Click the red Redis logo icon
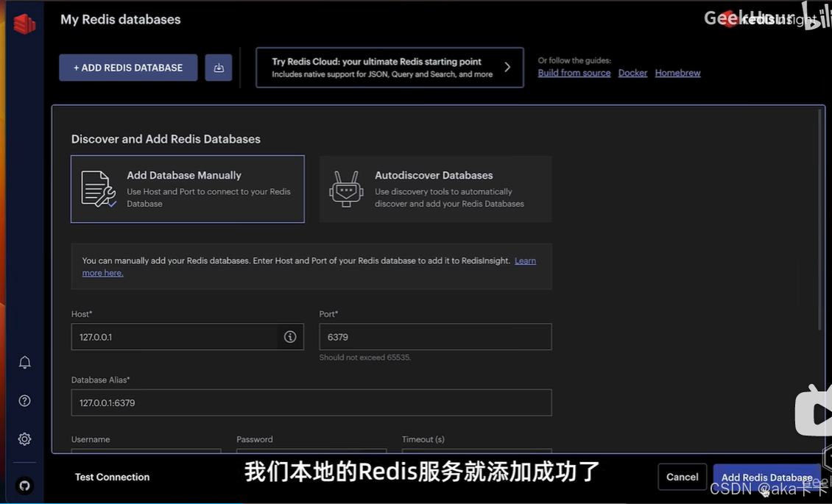Image resolution: width=832 pixels, height=504 pixels. point(24,24)
